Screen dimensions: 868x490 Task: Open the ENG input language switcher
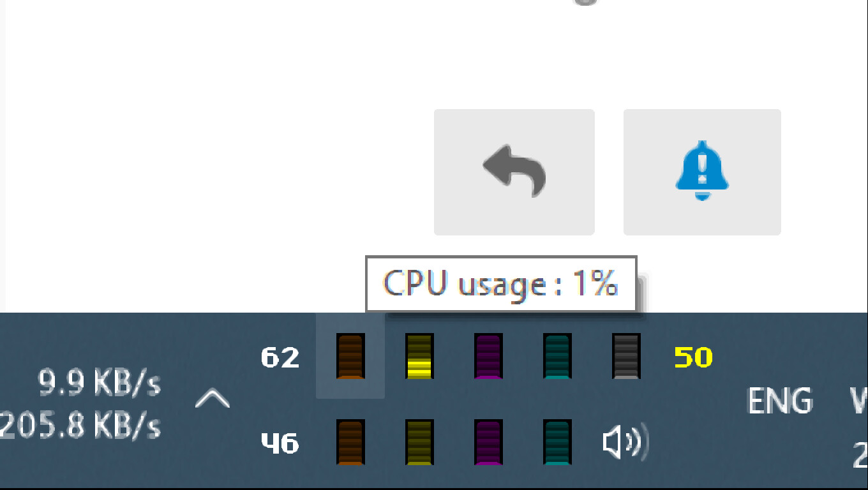pyautogui.click(x=780, y=401)
